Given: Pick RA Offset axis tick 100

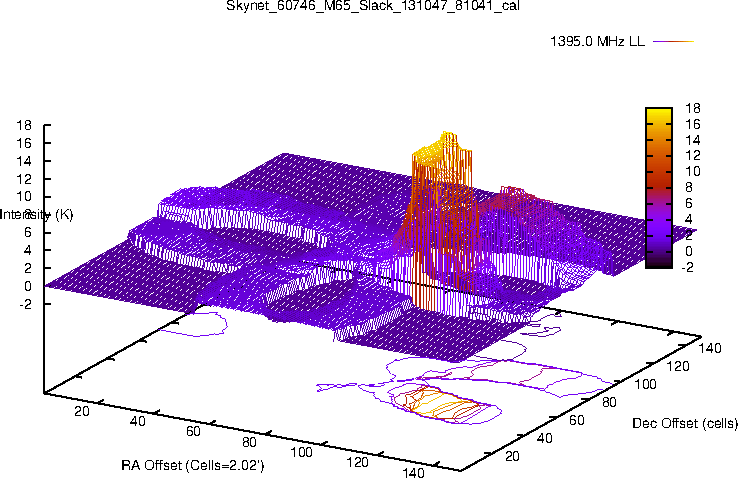Looking at the screenshot, I should (301, 452).
